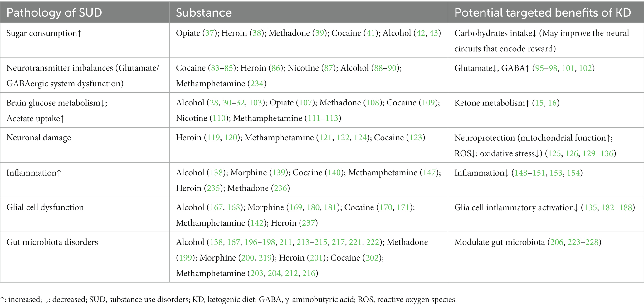Select the Potential targeted benefits header

click(543, 13)
